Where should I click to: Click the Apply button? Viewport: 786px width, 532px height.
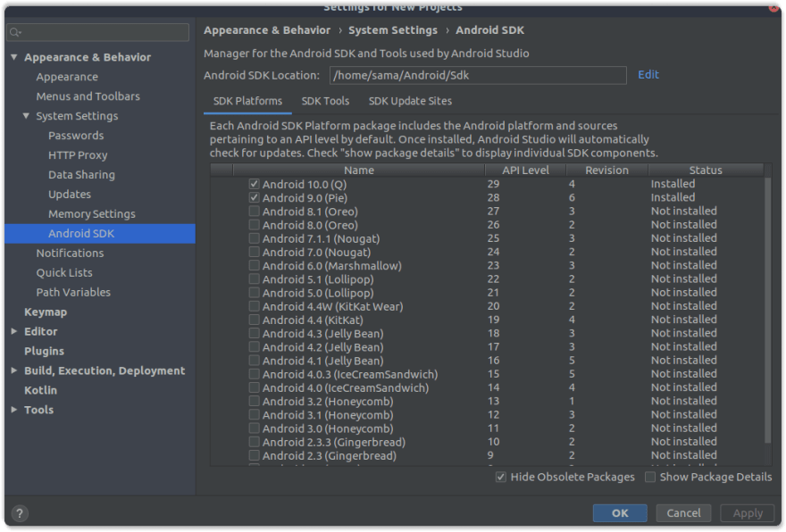pyautogui.click(x=748, y=513)
